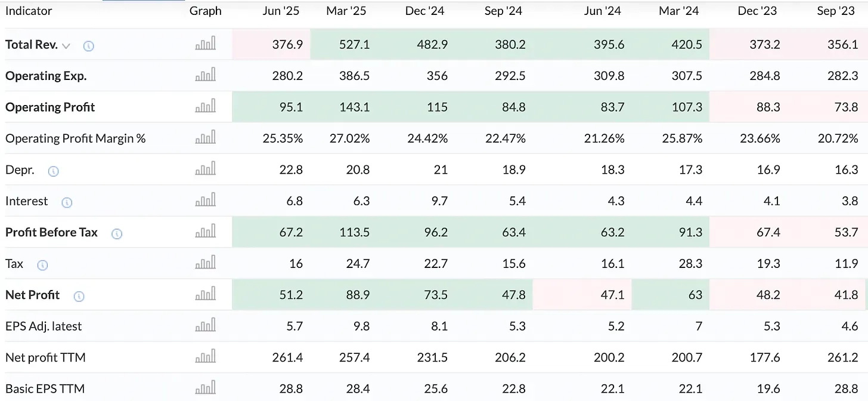Open graph icon for Operating Profit Margin %

[x=206, y=138]
